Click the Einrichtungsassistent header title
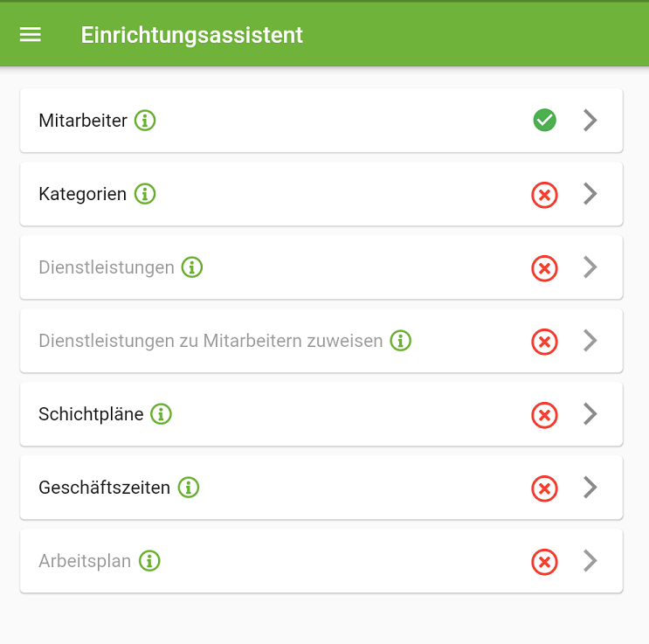The height and width of the screenshot is (644, 649). click(x=191, y=35)
